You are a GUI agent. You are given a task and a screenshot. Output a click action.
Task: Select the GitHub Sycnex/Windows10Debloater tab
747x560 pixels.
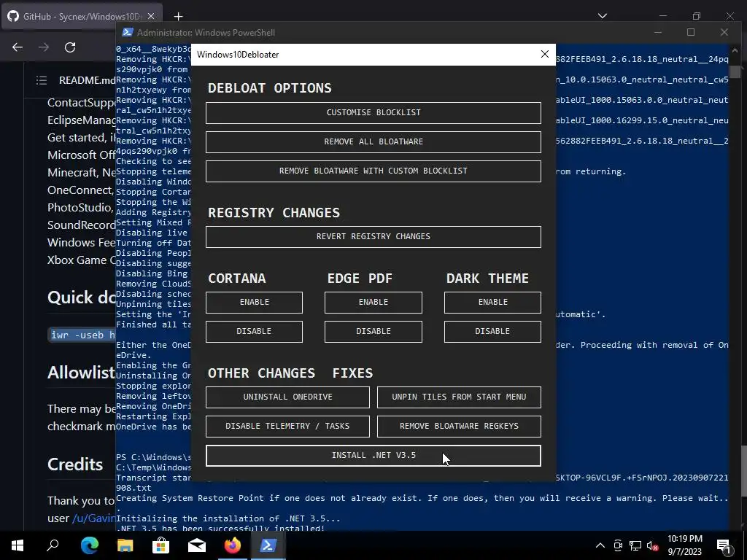click(x=82, y=16)
